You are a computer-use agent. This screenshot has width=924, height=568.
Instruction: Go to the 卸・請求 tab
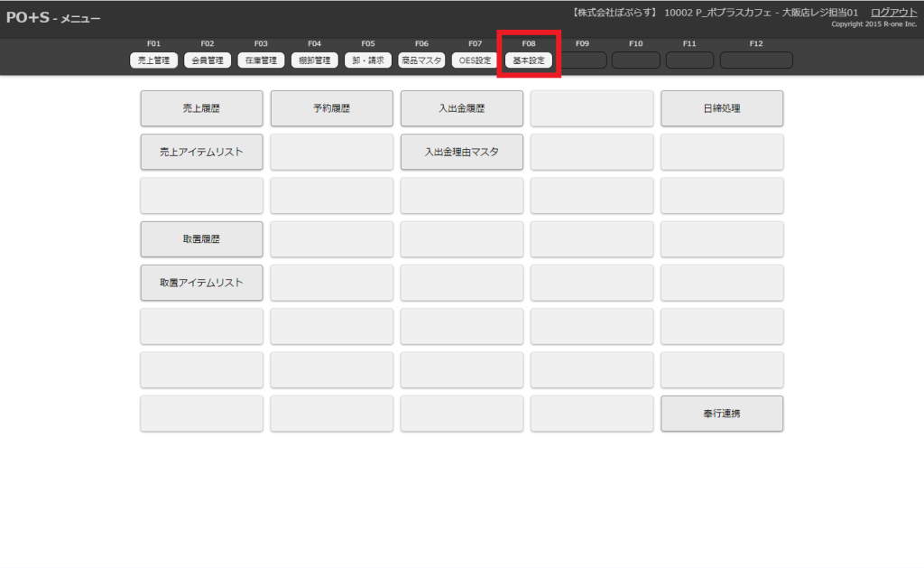pyautogui.click(x=368, y=61)
